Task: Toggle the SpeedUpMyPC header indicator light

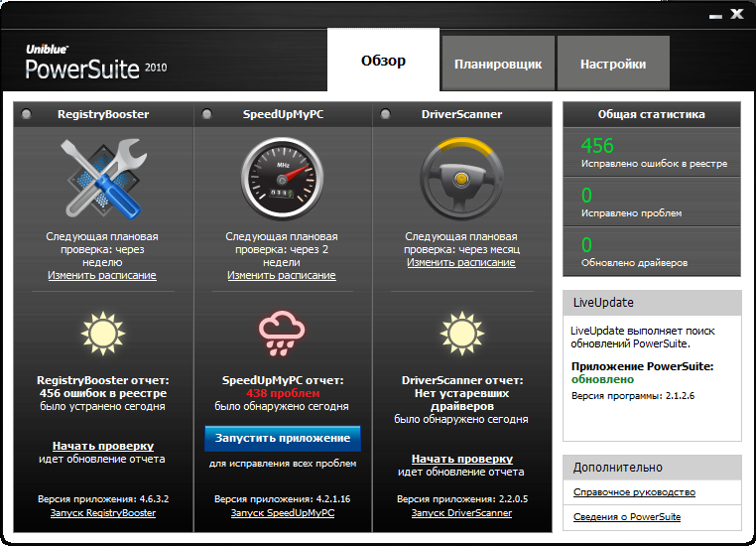Action: (x=206, y=114)
